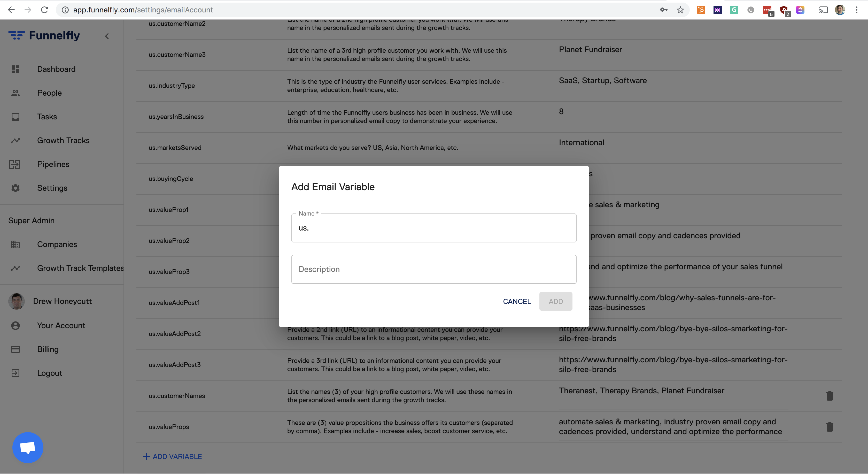Delete the us.customerNames variable
Screen dimensions: 868x474
830,396
